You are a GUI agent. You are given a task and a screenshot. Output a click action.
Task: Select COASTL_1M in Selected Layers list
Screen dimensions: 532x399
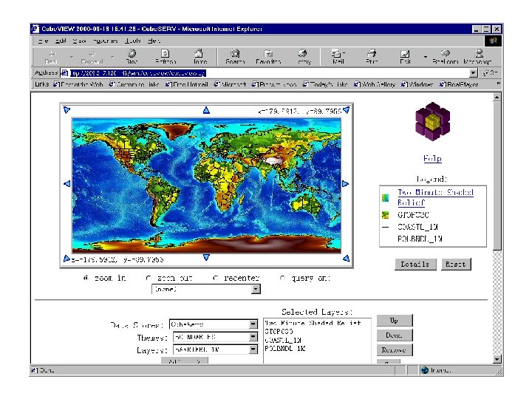coord(283,340)
